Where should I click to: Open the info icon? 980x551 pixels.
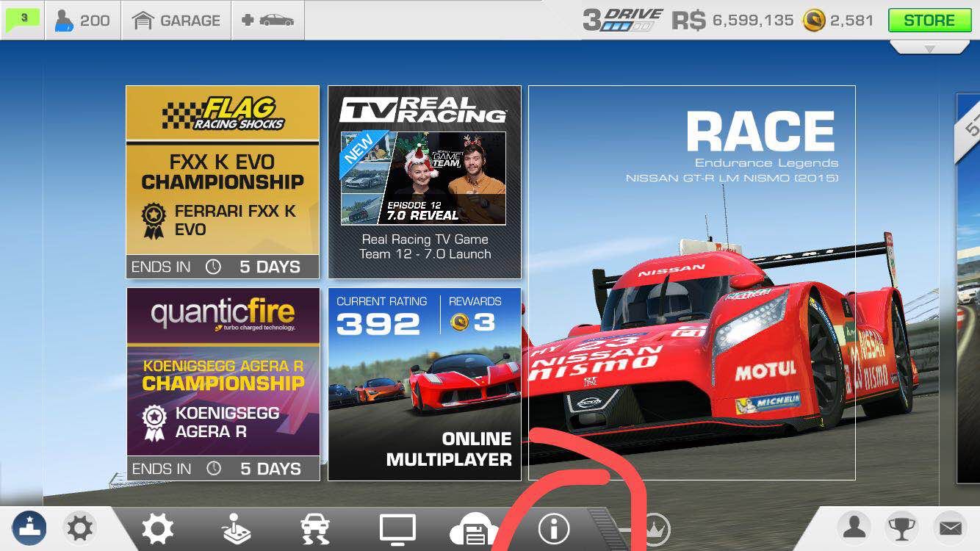coord(554,528)
